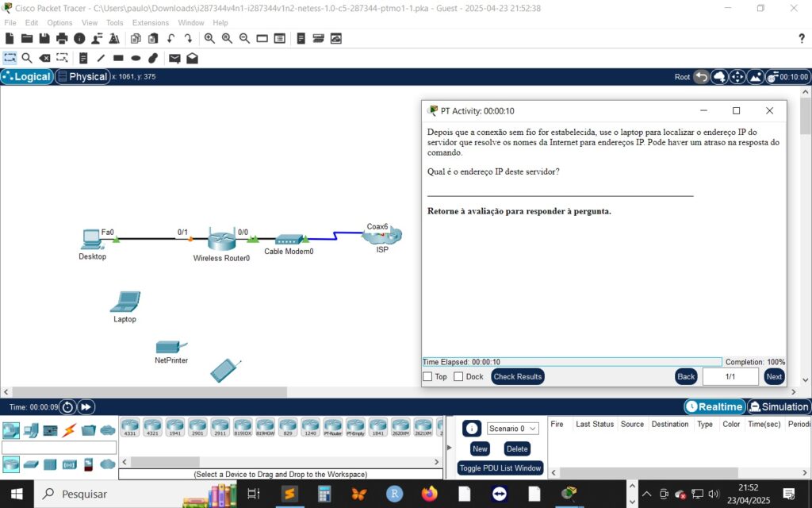Copy selection using toolbar icon
Viewport: 812px width, 508px height.
point(136,38)
